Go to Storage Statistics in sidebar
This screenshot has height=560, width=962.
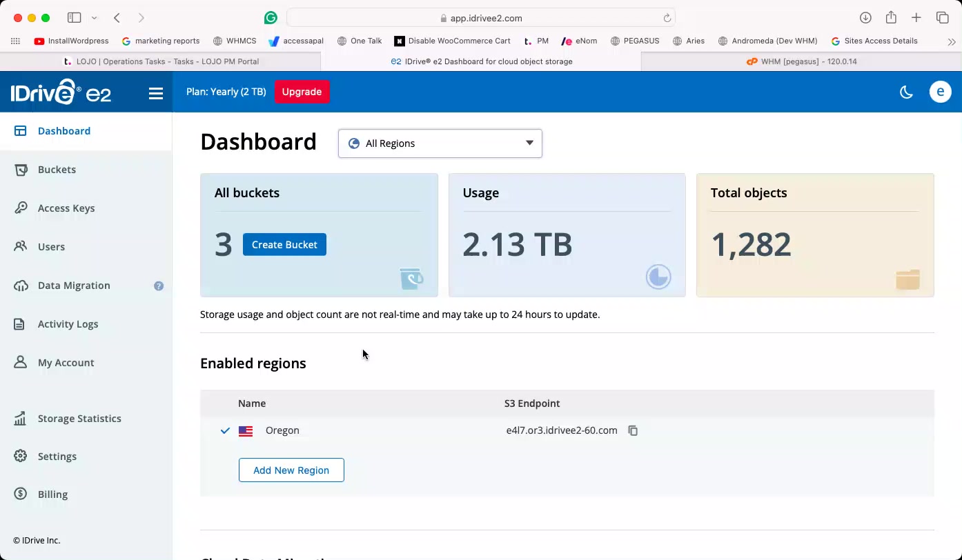click(x=79, y=419)
